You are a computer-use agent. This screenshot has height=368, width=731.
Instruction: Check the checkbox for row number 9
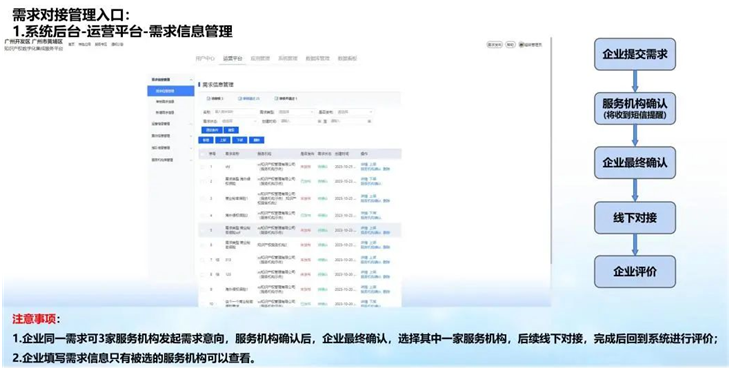202,289
